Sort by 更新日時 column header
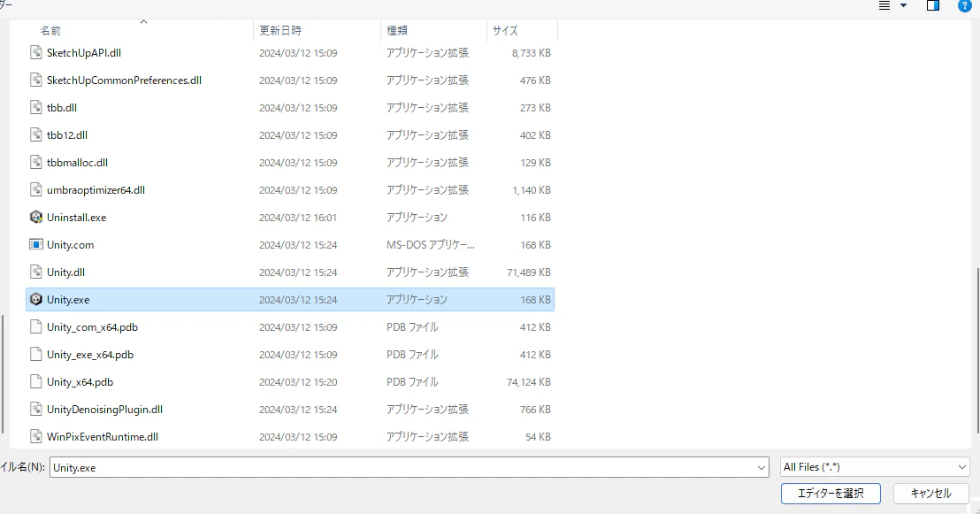This screenshot has height=514, width=980. [280, 31]
